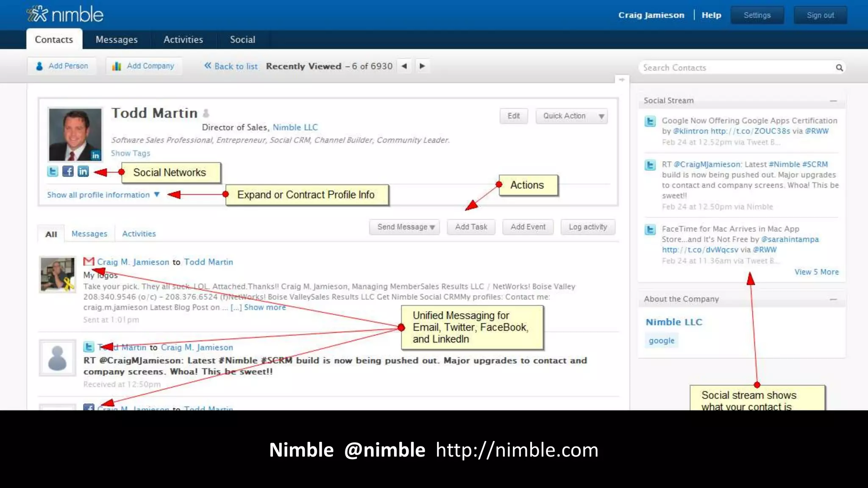Open the Messages main tab
This screenshot has height=488, width=868.
[x=117, y=39]
